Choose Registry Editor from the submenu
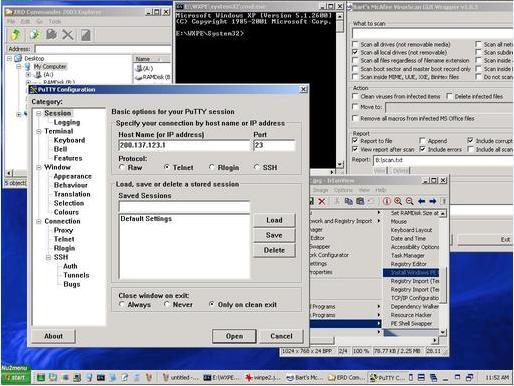The width and height of the screenshot is (514, 386). coord(409,264)
